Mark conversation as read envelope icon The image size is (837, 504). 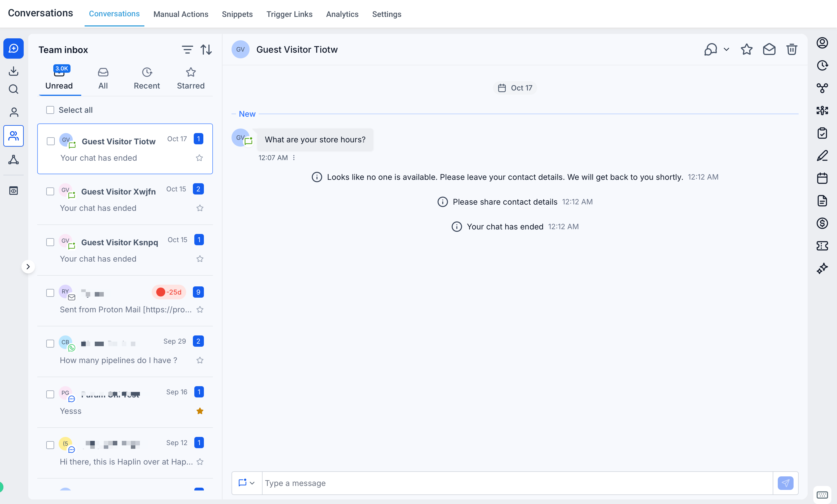pyautogui.click(x=769, y=50)
